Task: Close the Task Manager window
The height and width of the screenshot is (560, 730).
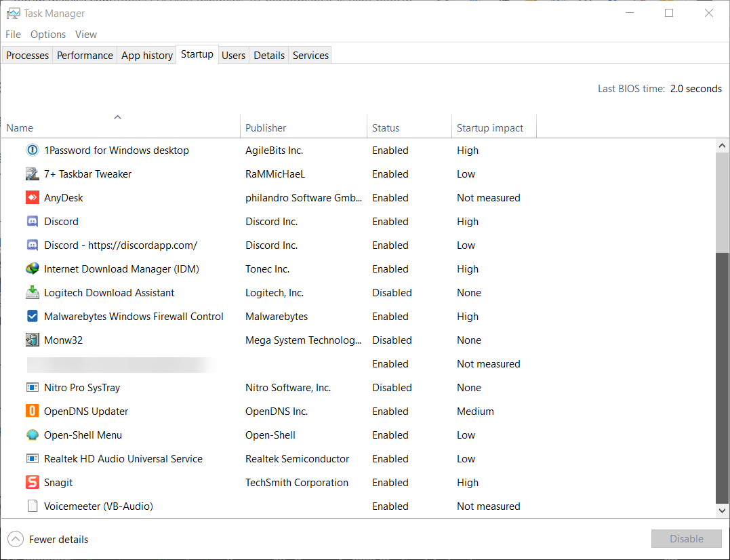Action: pyautogui.click(x=708, y=13)
